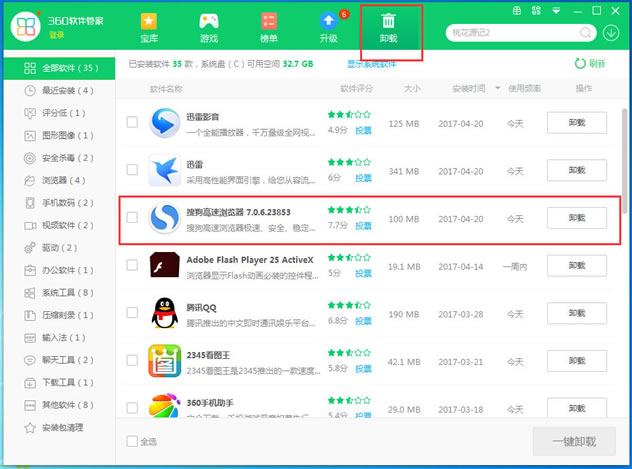
Task: Sort by 软件评分 column header
Action: (x=356, y=88)
